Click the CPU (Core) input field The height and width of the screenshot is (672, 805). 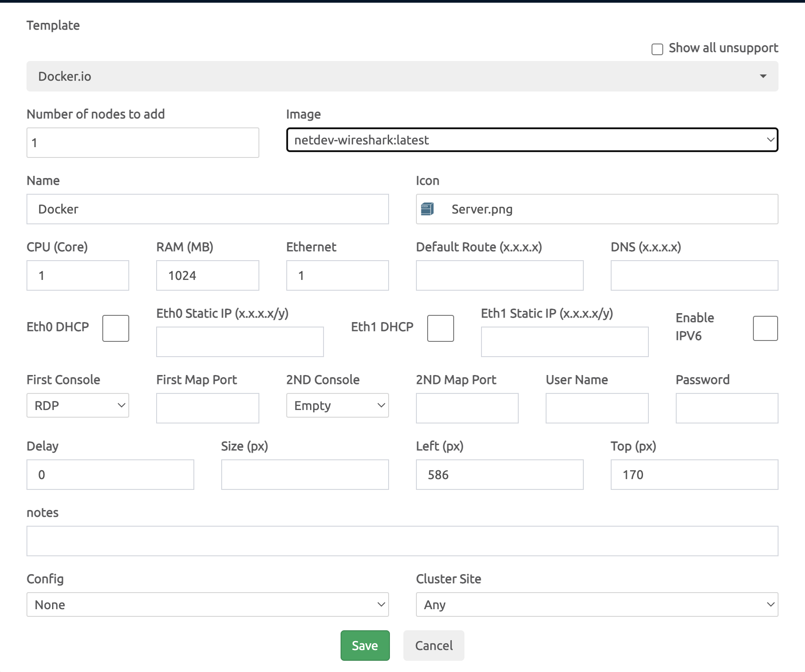click(x=78, y=275)
